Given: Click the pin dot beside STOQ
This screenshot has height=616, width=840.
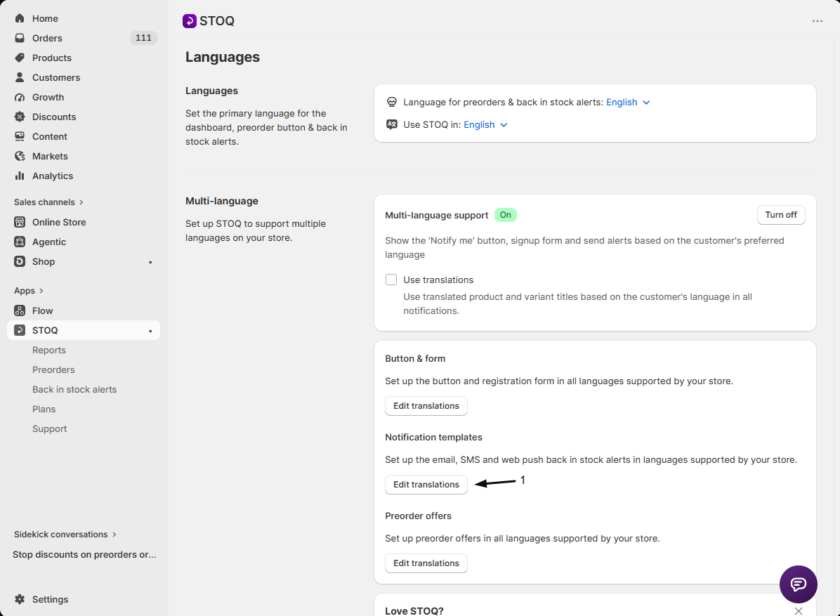Looking at the screenshot, I should click(150, 331).
